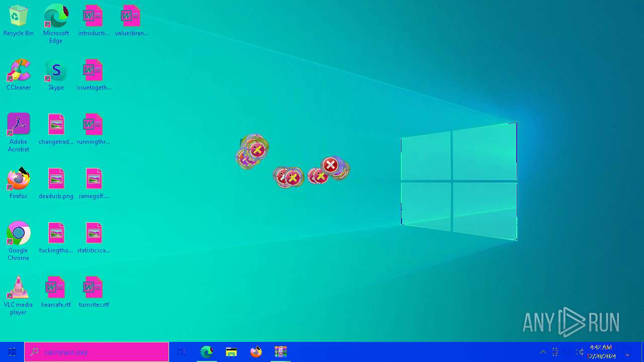
Task: Open the Recycle Bin desktop icon
Action: click(x=18, y=21)
